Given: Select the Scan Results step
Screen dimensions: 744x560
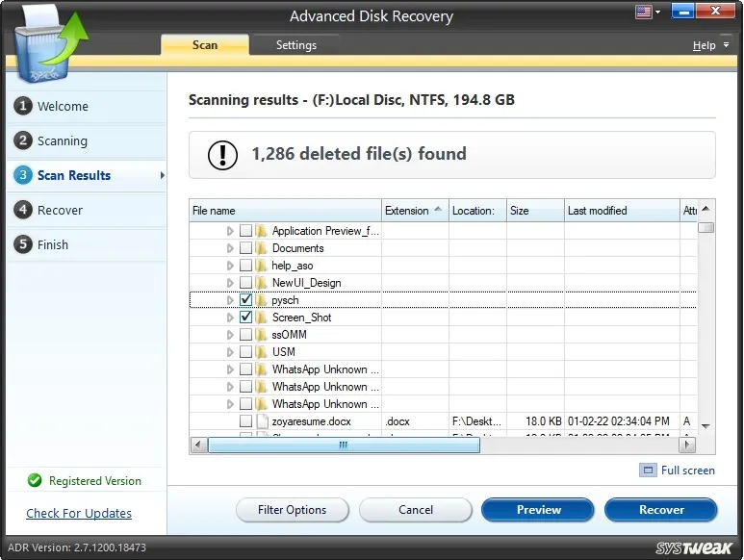Looking at the screenshot, I should click(87, 175).
